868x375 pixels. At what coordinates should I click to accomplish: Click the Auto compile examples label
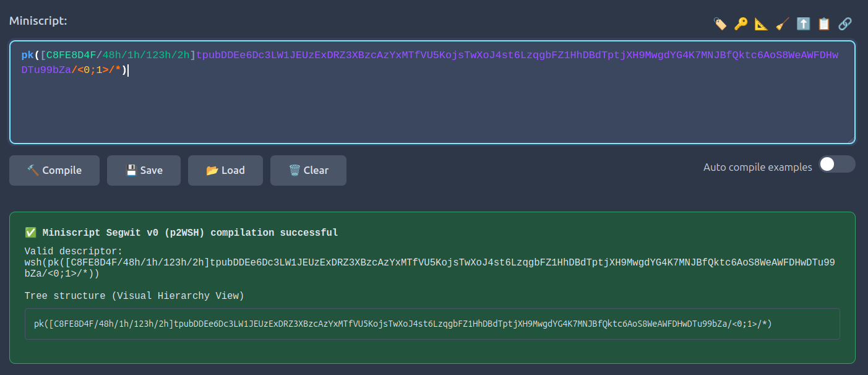tap(757, 167)
